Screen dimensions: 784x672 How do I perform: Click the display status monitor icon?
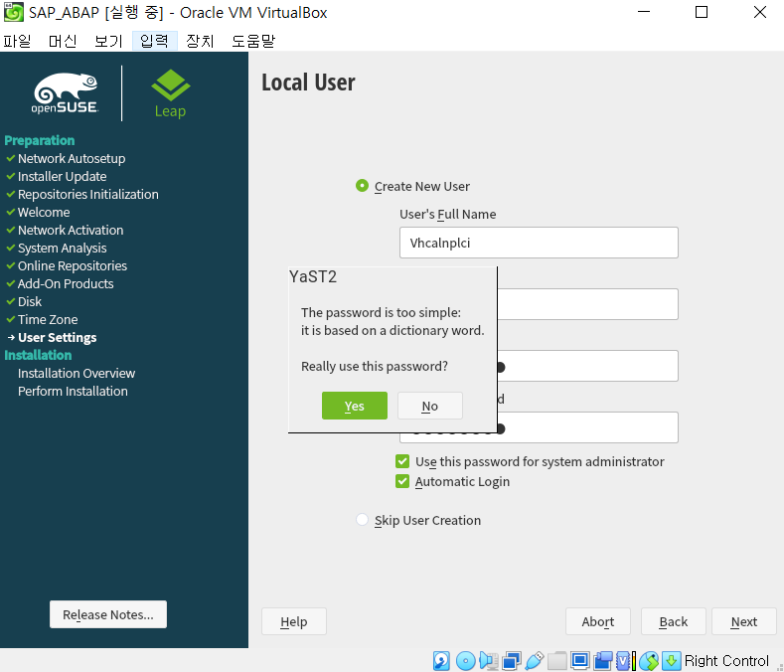tap(580, 660)
